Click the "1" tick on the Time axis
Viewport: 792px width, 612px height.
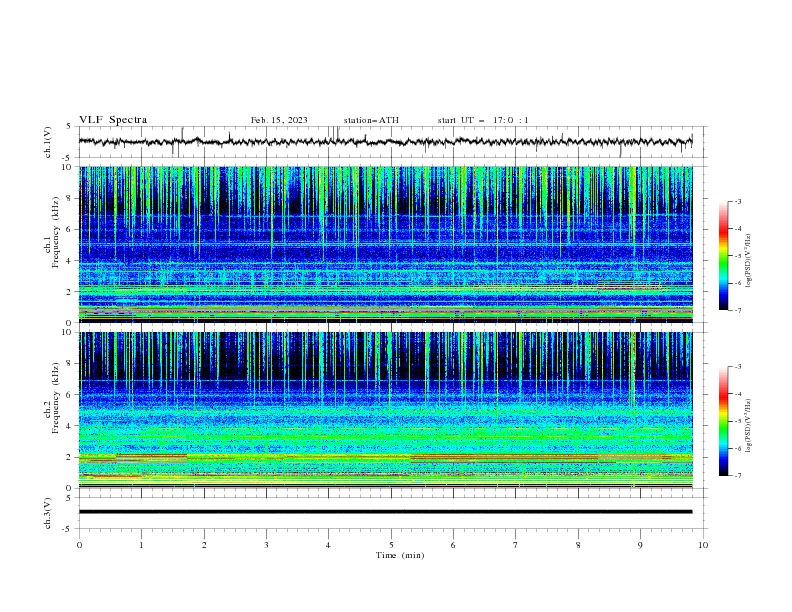point(141,545)
